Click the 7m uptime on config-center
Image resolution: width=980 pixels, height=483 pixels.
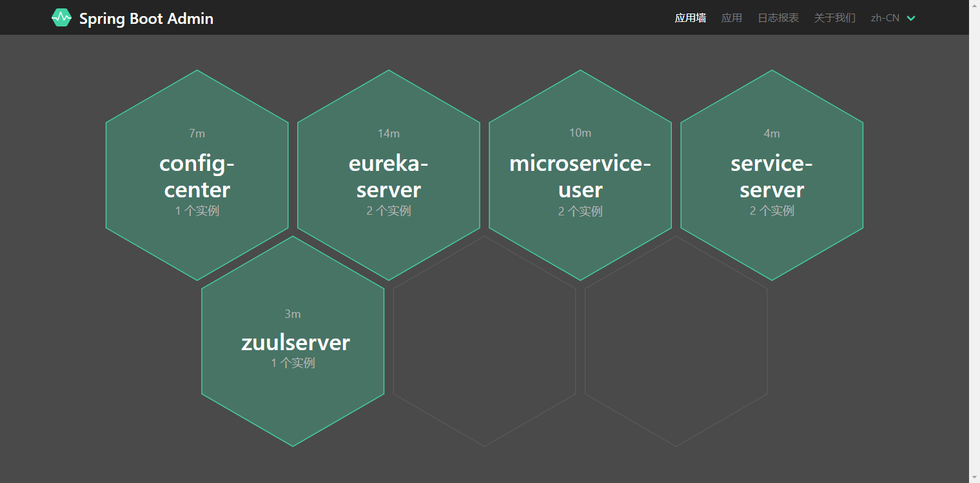(x=197, y=133)
